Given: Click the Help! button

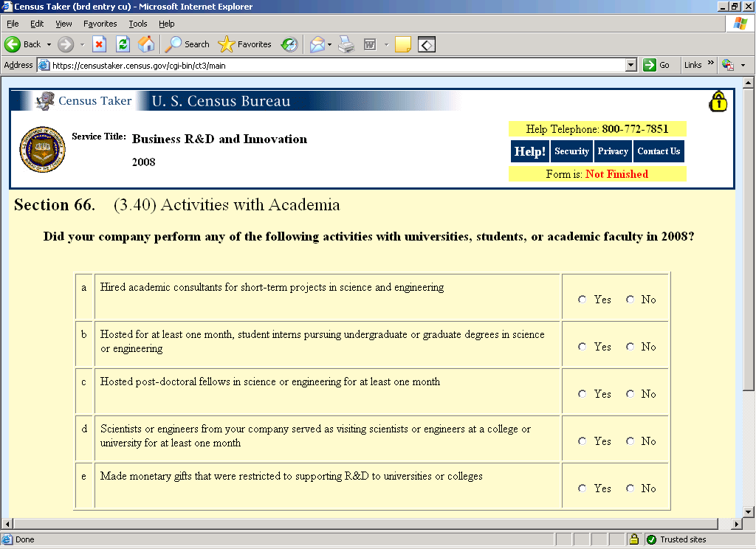Looking at the screenshot, I should coord(529,151).
